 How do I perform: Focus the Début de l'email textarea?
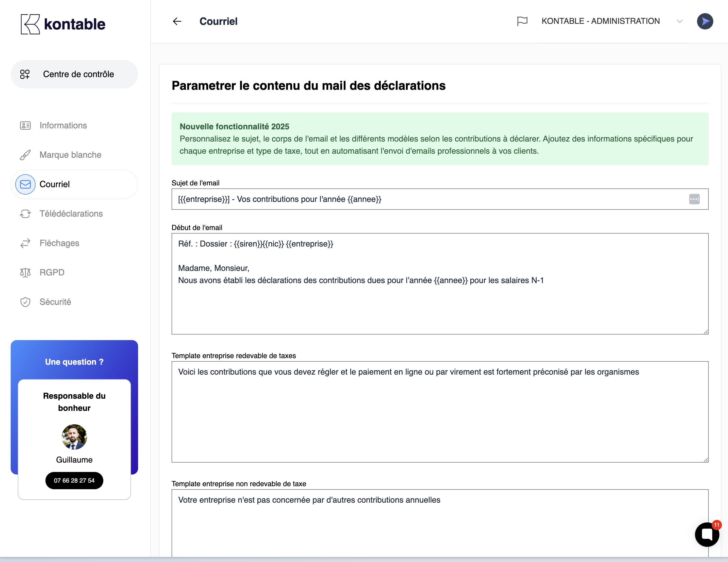point(439,303)
